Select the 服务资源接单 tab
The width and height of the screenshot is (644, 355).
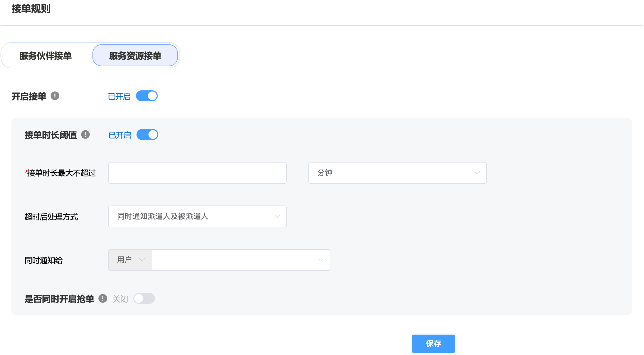click(x=135, y=56)
